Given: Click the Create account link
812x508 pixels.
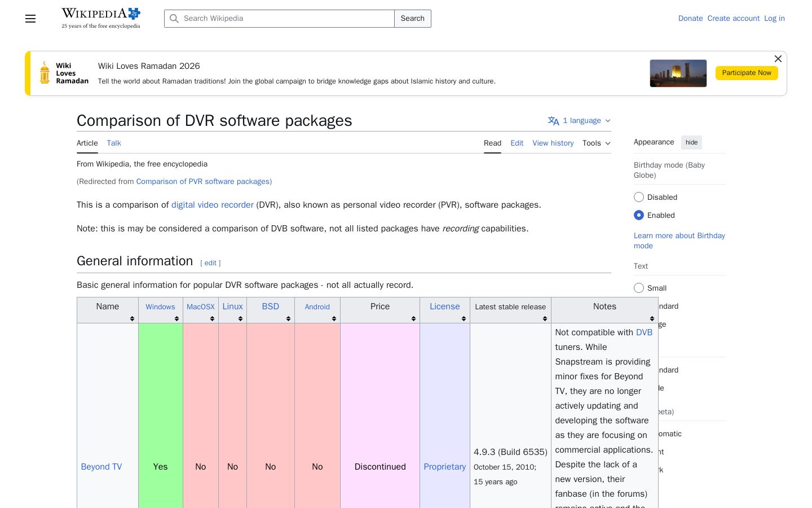Looking at the screenshot, I should 734,19.
